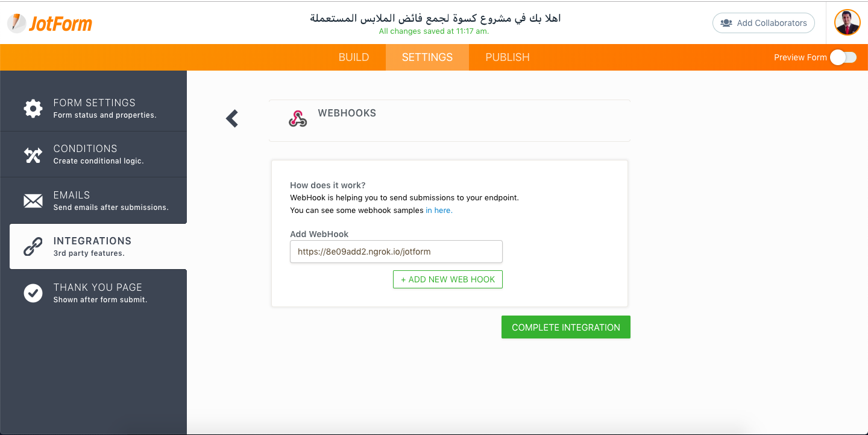The height and width of the screenshot is (435, 868).
Task: Click the Add Collaborators button
Action: pos(763,23)
